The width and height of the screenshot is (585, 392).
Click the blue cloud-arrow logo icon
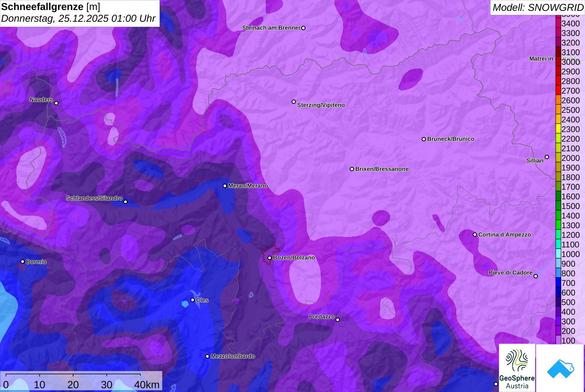coord(560,368)
